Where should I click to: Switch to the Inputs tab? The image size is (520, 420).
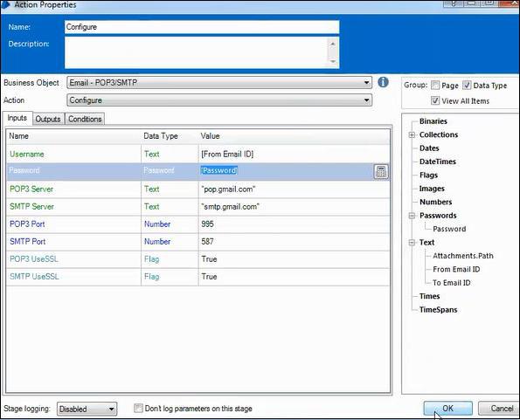[x=17, y=118]
